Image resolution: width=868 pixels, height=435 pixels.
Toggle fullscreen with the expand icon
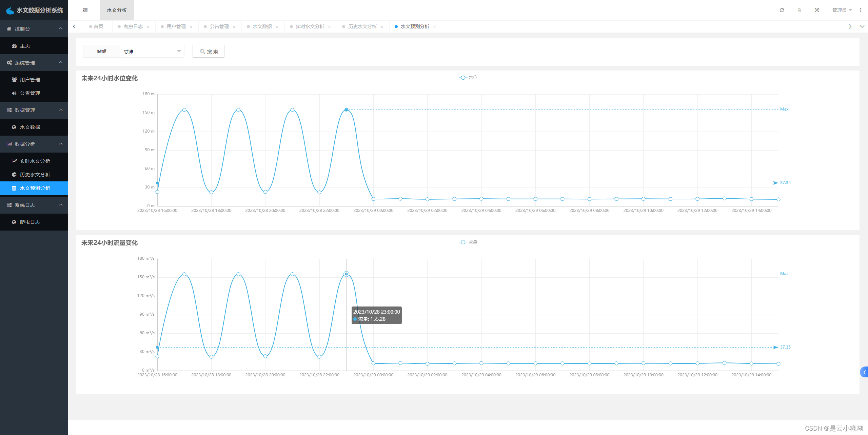(x=817, y=10)
